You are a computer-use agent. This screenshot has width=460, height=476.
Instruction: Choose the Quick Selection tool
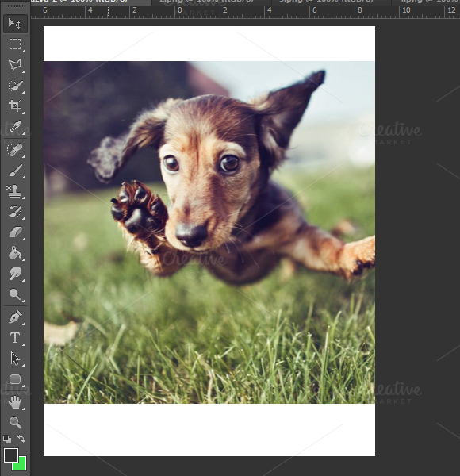click(x=15, y=86)
